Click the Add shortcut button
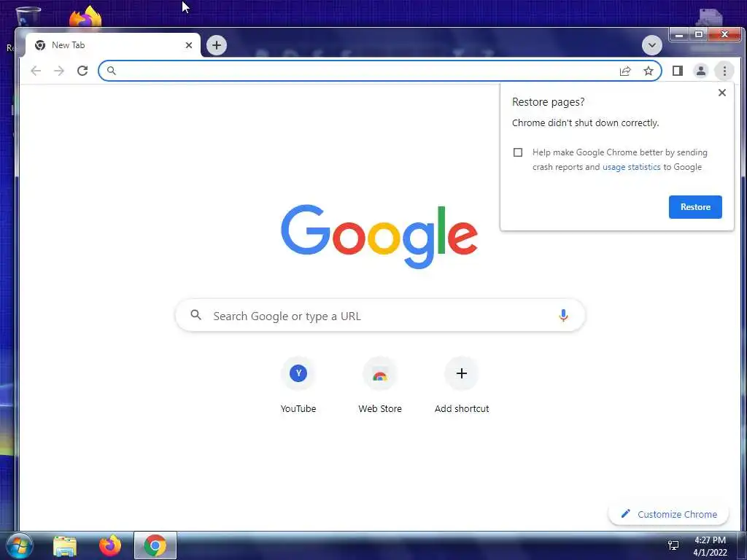This screenshot has height=560, width=747. pos(462,385)
